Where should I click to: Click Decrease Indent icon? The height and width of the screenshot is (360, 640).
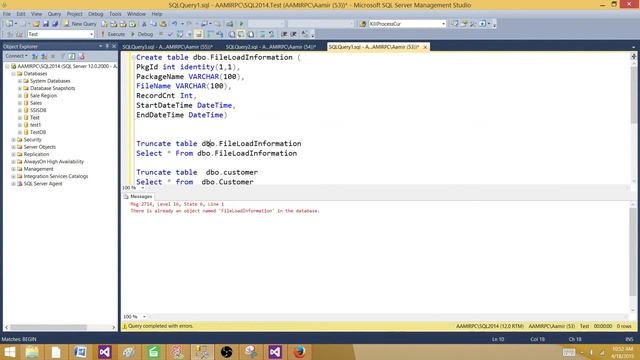[x=284, y=34]
